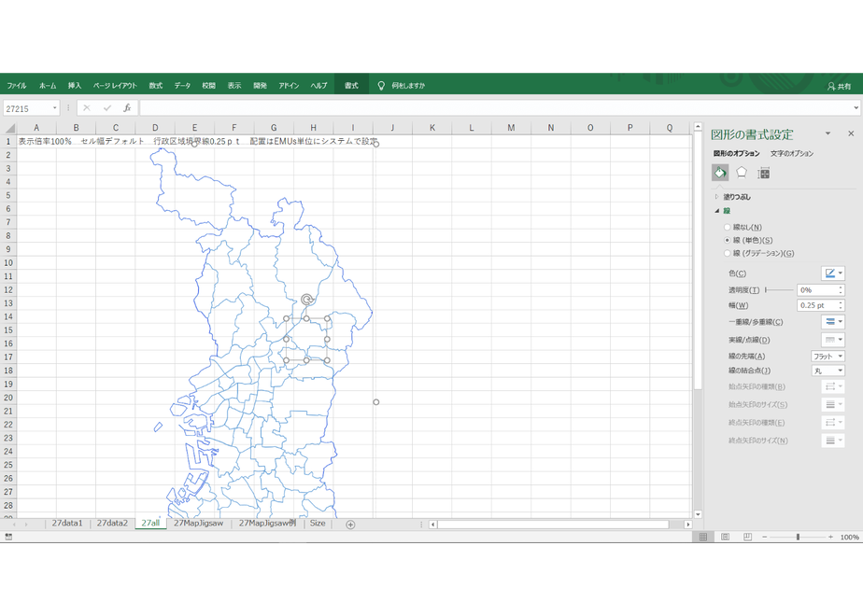This screenshot has width=863, height=616.
Task: Select the 線 (グラデーション)(G) radio option
Action: (727, 253)
